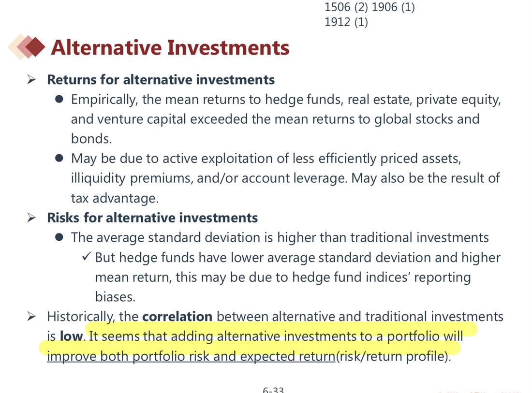Click the round bullet before "Empirically, the mean returns"
This screenshot has width=532, height=393.
[59, 99]
